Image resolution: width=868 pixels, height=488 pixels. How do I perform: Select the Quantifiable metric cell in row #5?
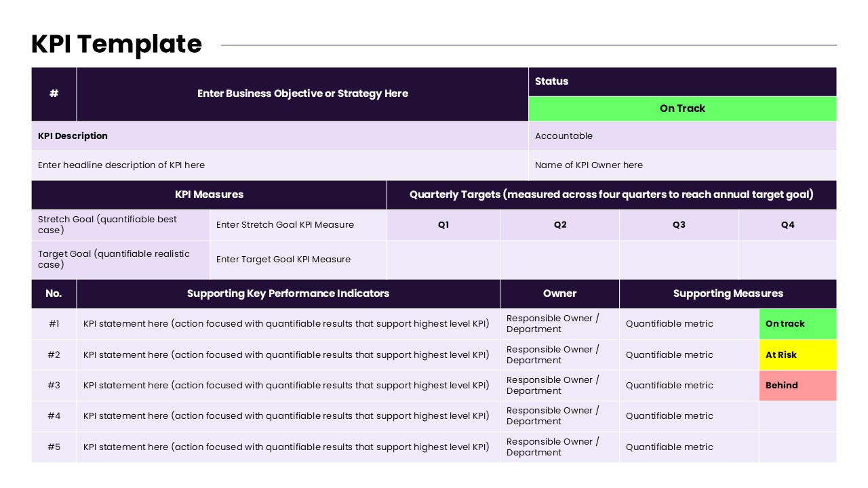point(669,447)
